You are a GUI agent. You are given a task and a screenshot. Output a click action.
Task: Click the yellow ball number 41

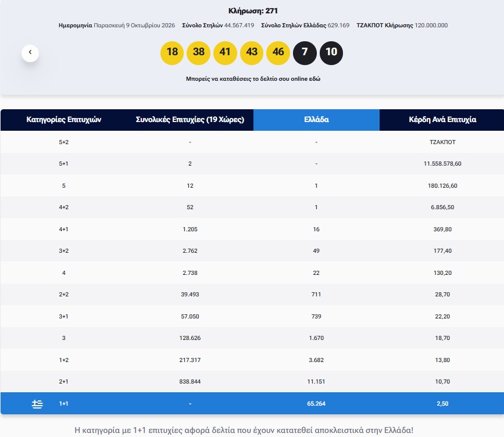point(225,53)
